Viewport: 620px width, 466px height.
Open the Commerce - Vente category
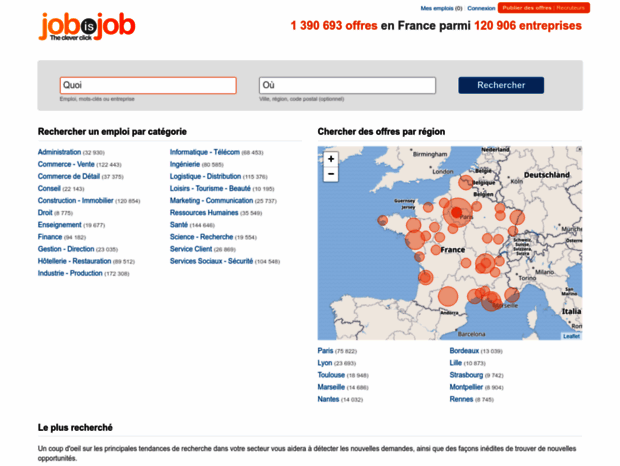click(x=66, y=164)
